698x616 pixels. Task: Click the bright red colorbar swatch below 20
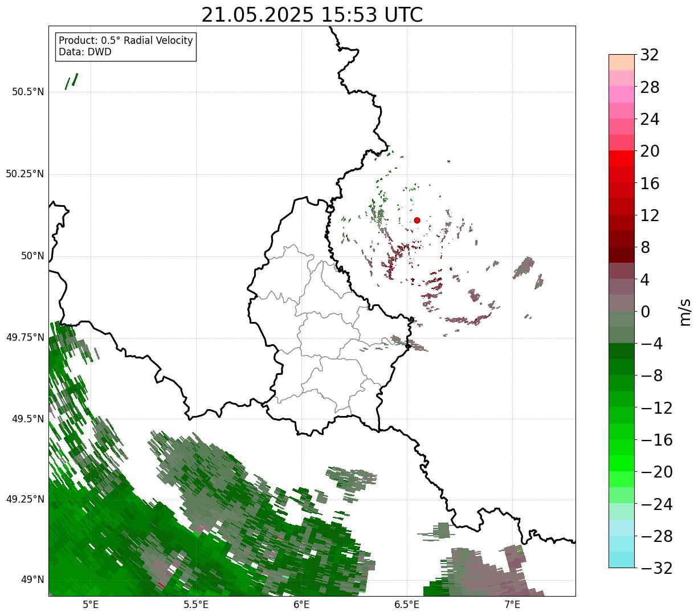(622, 158)
